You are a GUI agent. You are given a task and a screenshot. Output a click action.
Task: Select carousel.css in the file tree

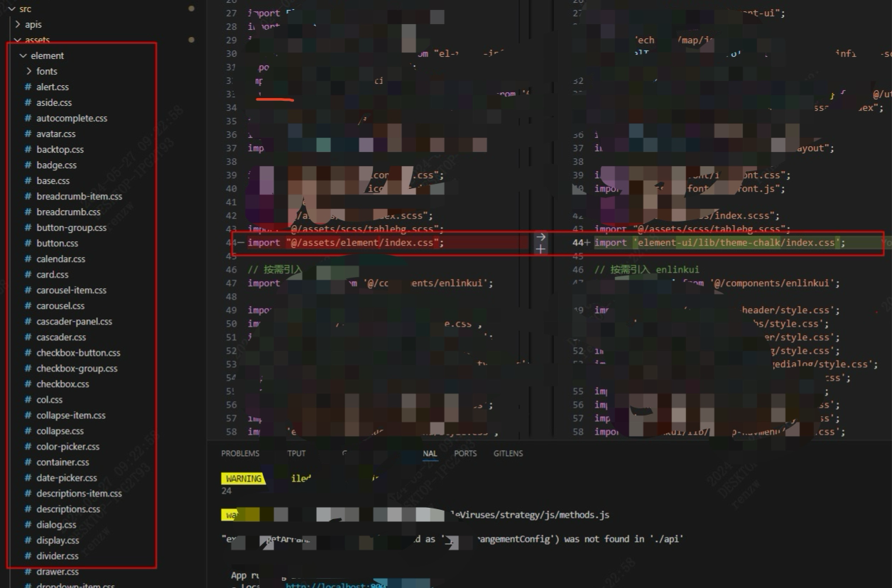[60, 306]
